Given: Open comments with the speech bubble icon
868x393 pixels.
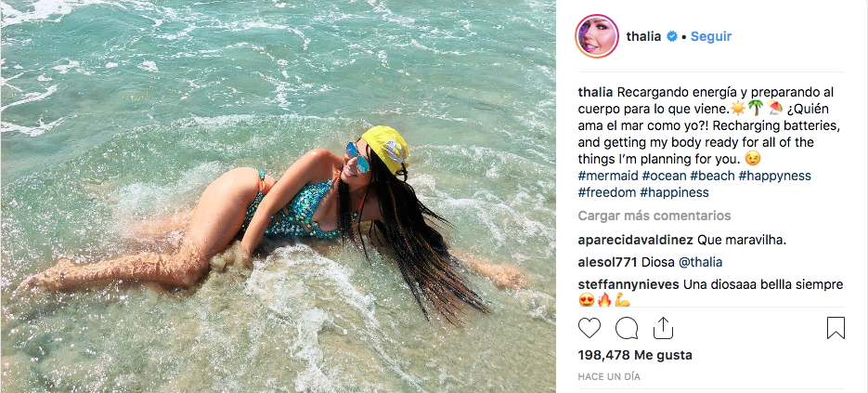Looking at the screenshot, I should [626, 328].
